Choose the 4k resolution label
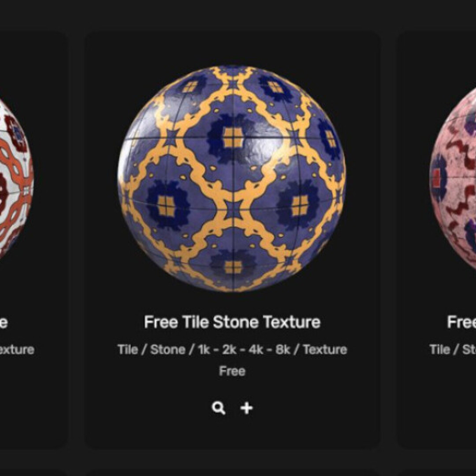The image size is (476, 476). tap(256, 350)
